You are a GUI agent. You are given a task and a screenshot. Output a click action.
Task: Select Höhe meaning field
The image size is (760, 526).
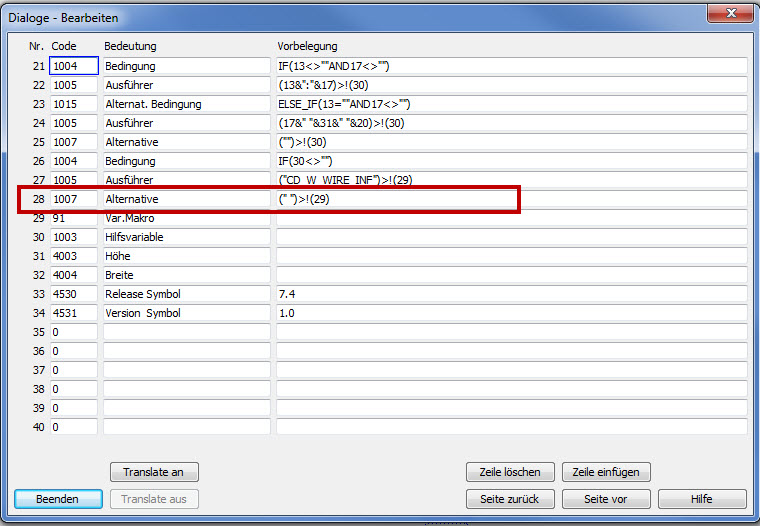[187, 256]
